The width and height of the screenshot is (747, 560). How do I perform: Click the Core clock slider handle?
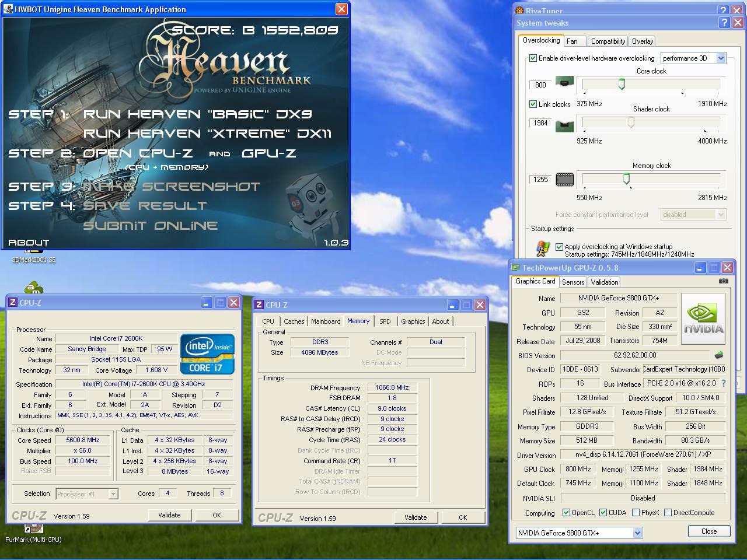click(622, 84)
